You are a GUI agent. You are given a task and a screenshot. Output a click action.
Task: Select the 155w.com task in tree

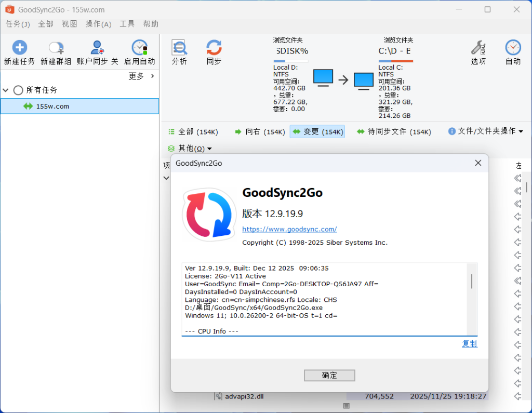click(x=52, y=106)
